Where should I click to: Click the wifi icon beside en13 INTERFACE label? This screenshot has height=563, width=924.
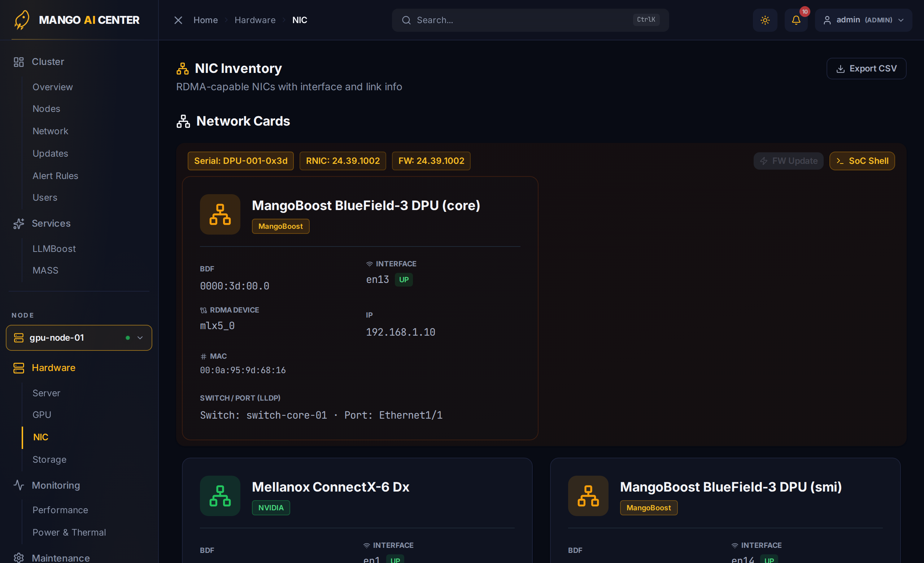point(369,264)
